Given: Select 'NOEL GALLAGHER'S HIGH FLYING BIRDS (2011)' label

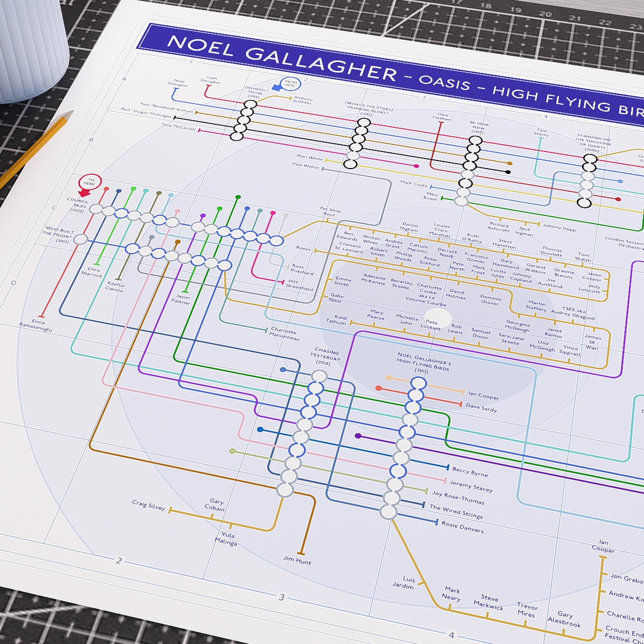Looking at the screenshot, I should 423,362.
